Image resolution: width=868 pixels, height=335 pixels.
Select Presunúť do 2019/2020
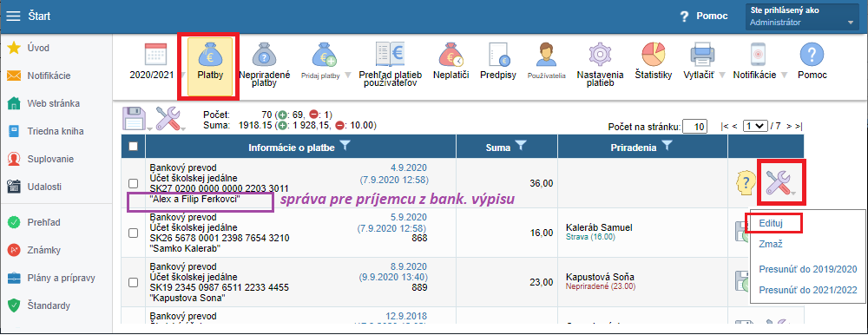click(x=807, y=270)
